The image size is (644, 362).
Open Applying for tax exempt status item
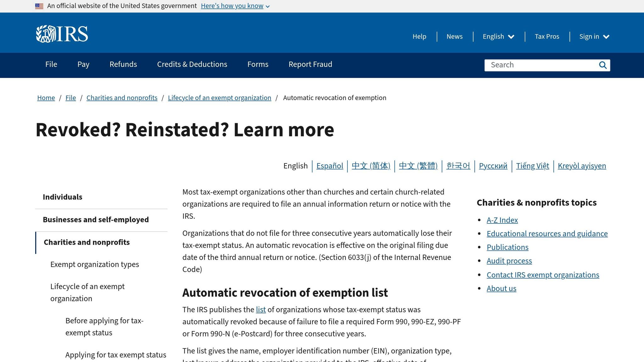pos(116,355)
